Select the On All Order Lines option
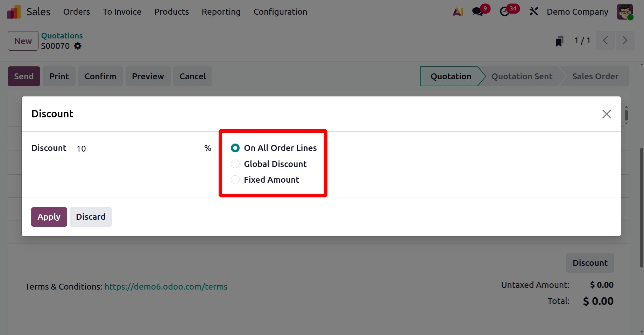Image resolution: width=644 pixels, height=335 pixels. [235, 148]
